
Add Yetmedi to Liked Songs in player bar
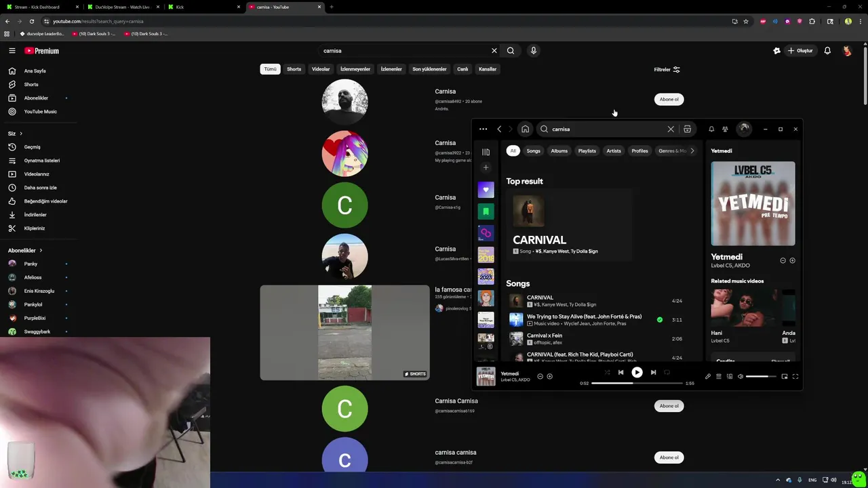[549, 376]
